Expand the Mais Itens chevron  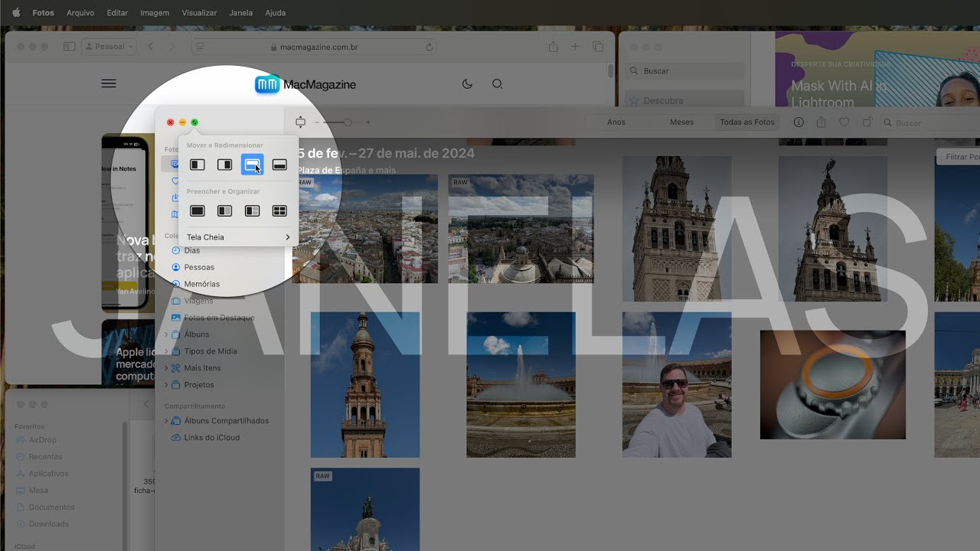tap(166, 368)
